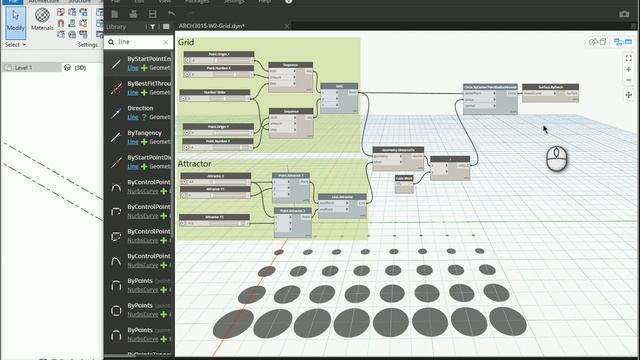This screenshot has width=640, height=360.
Task: Select the Geometry.DistanceTo node header
Action: tap(398, 150)
